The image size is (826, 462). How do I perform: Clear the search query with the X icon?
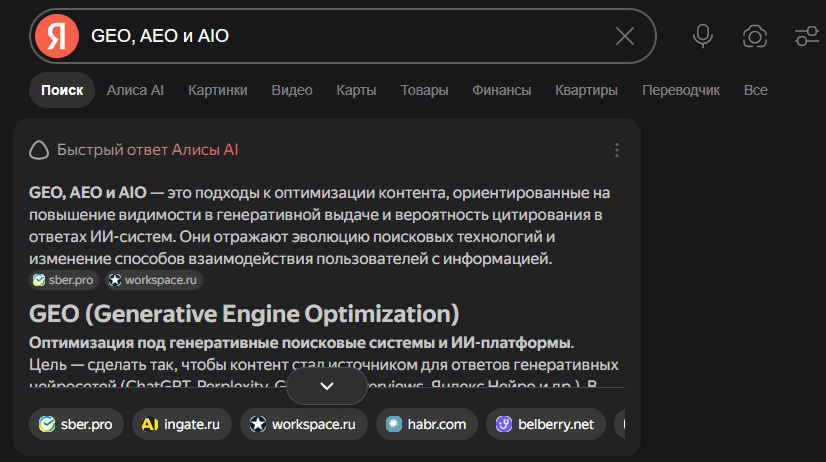(x=625, y=36)
